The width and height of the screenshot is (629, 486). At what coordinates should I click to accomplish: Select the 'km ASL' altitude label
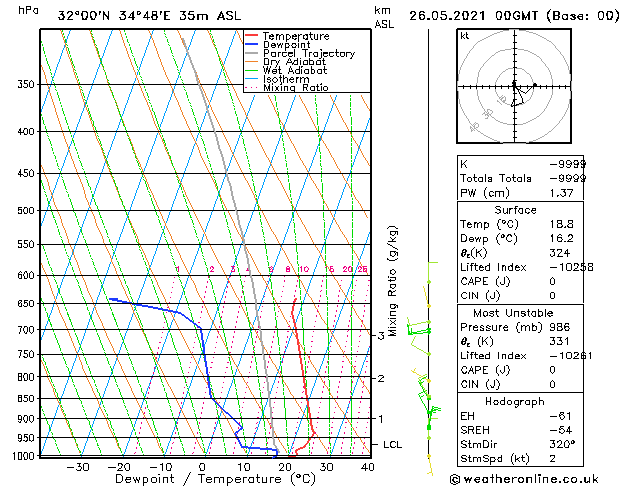pyautogui.click(x=384, y=17)
